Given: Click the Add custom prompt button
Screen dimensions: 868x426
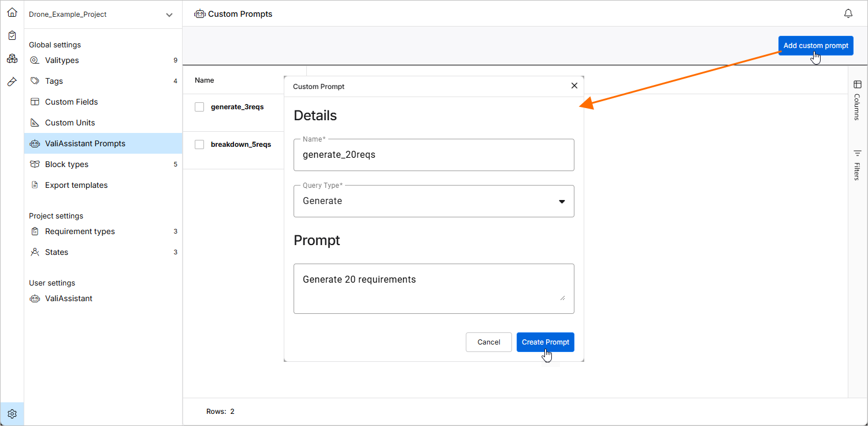Looking at the screenshot, I should [815, 46].
